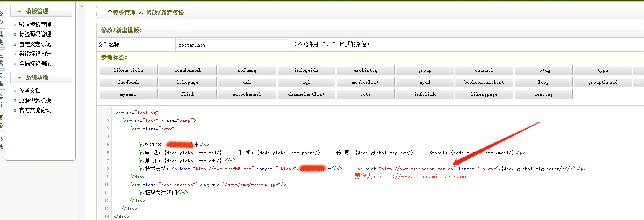Click the sql tag button
The width and height of the screenshot is (644, 220).
[x=306, y=82]
